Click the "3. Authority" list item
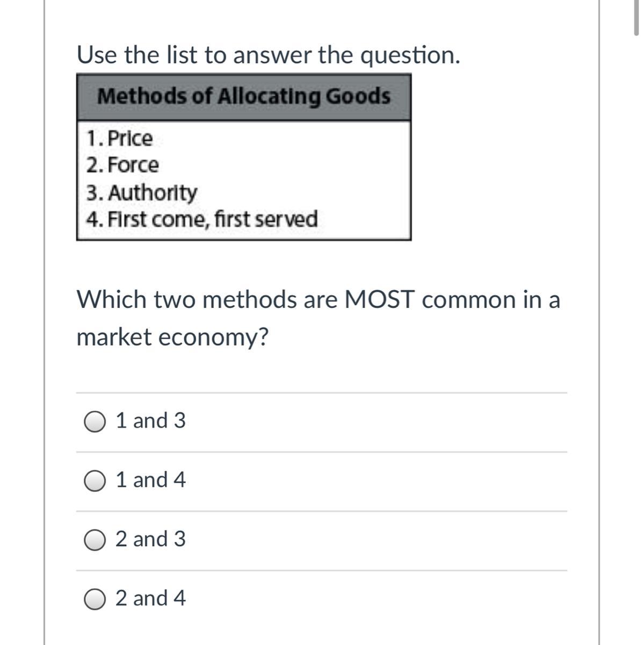The image size is (644, 645). [142, 192]
